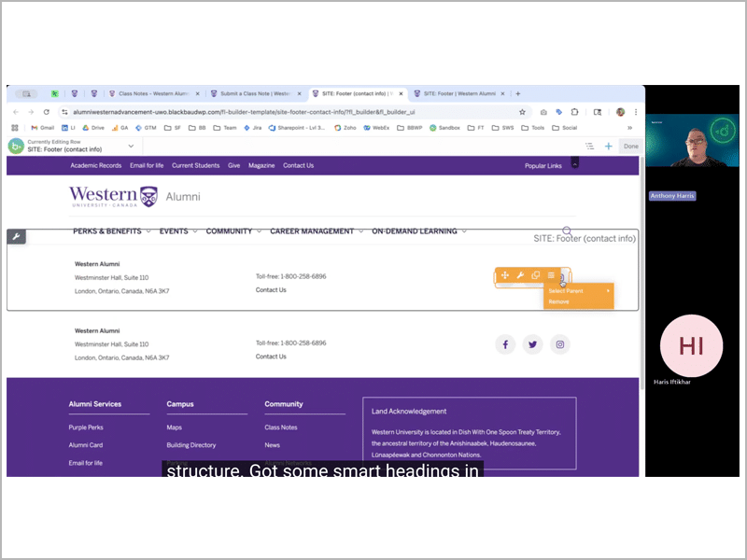Expand the Career Management menu
The width and height of the screenshot is (747, 560).
[317, 231]
